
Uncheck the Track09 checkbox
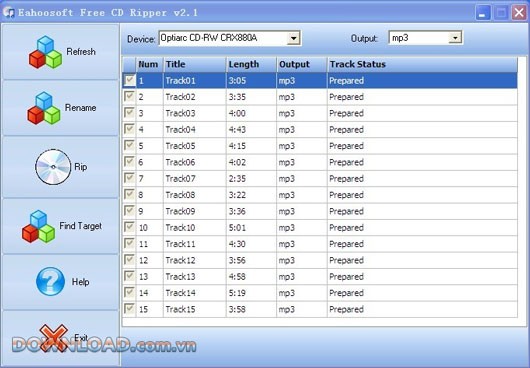coord(129,211)
